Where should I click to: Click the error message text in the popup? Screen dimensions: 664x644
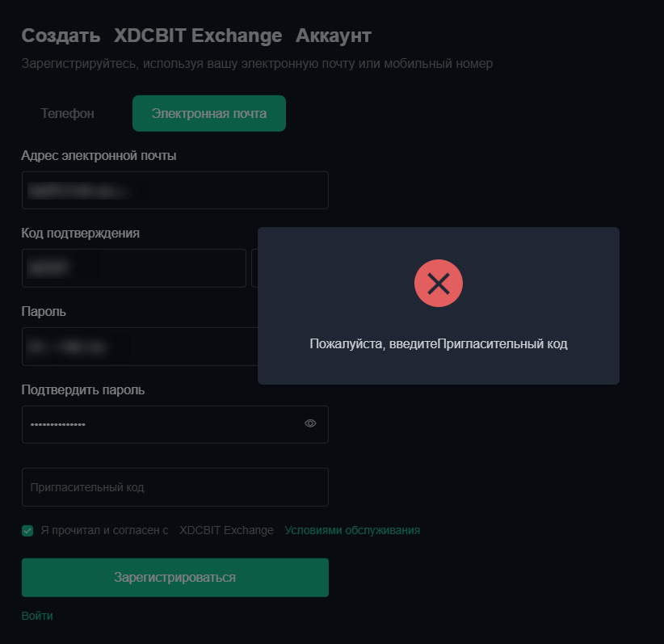pos(439,343)
